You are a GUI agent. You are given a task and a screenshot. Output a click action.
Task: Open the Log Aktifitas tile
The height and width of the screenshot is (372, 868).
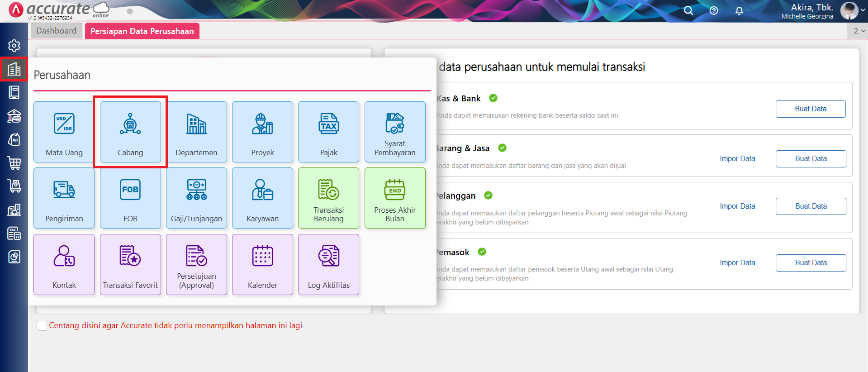pyautogui.click(x=328, y=264)
